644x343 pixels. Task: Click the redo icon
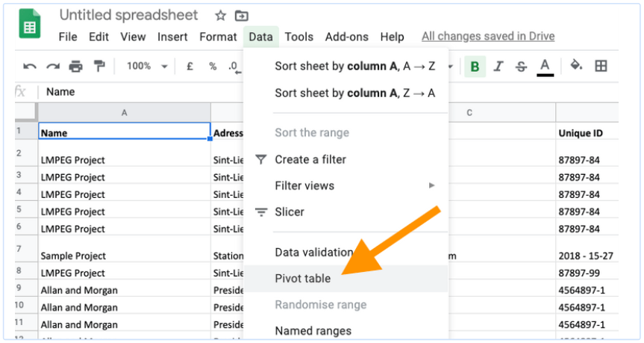pyautogui.click(x=52, y=67)
